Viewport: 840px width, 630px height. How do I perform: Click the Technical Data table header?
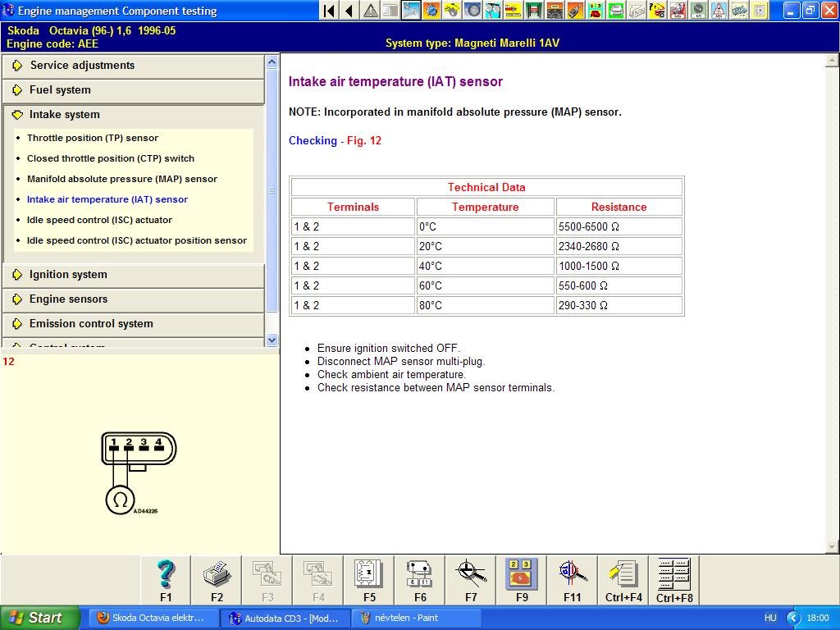(x=486, y=188)
